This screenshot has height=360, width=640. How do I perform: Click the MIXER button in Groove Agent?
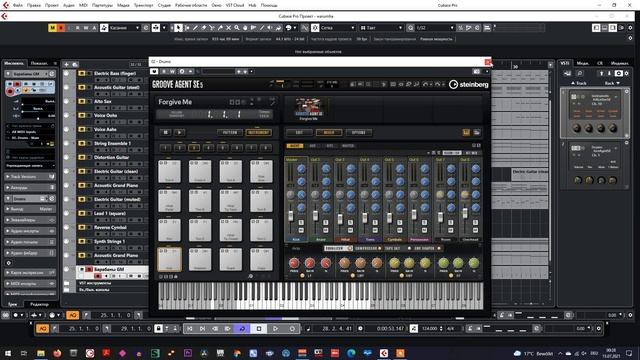click(x=329, y=132)
